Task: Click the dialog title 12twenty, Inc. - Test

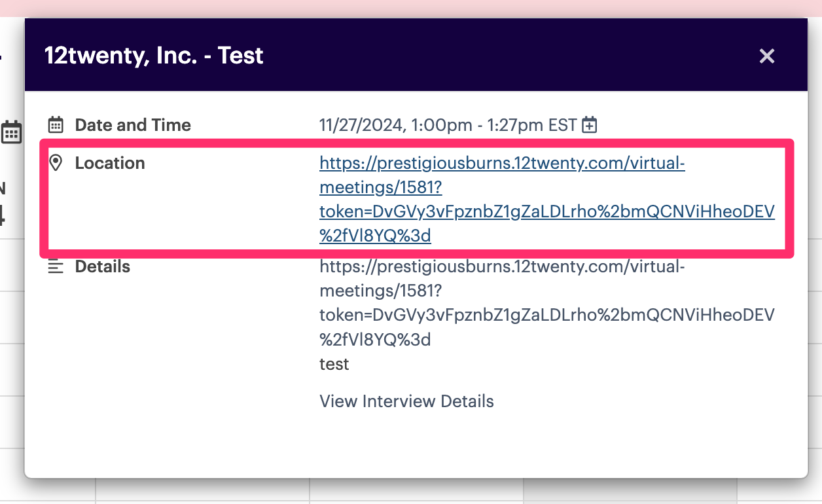Action: click(154, 56)
